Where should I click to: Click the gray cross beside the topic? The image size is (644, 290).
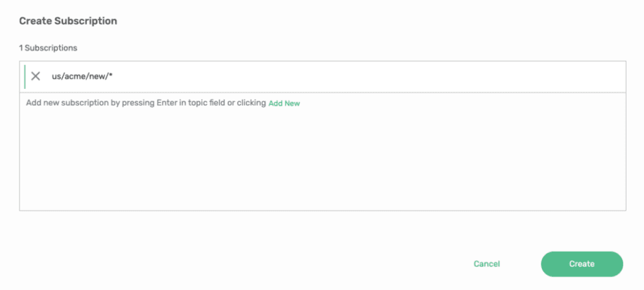(36, 77)
